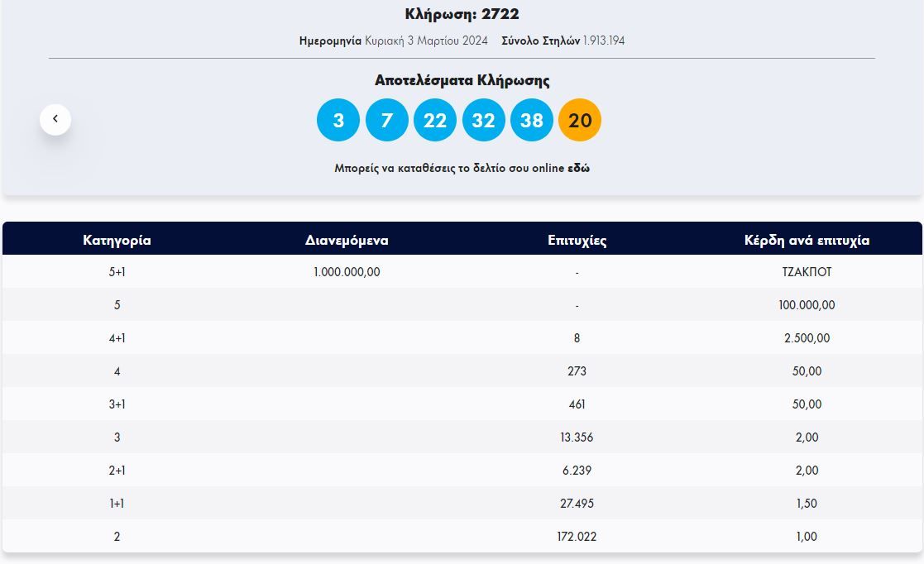Viewport: 924px width, 564px height.
Task: Select the "Κέρδη ανά επιτυχία" column header
Action: pos(807,241)
